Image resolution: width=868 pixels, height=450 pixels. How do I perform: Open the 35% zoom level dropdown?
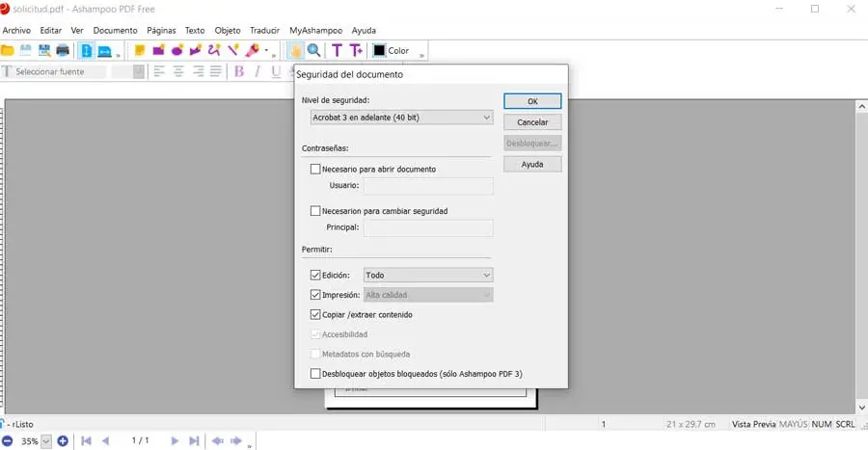(45, 441)
